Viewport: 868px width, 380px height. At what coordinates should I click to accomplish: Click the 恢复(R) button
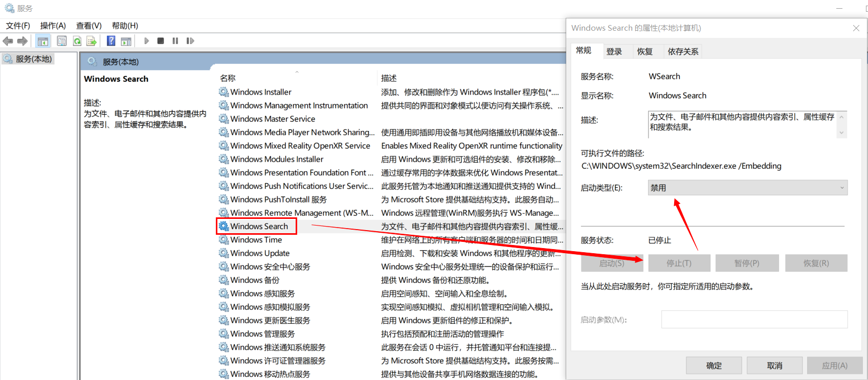(x=816, y=263)
